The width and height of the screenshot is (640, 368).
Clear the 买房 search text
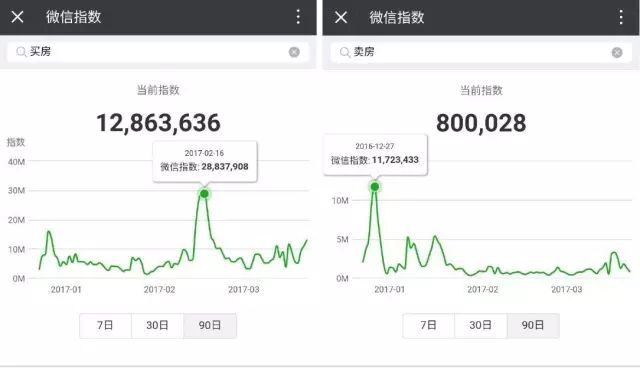294,52
